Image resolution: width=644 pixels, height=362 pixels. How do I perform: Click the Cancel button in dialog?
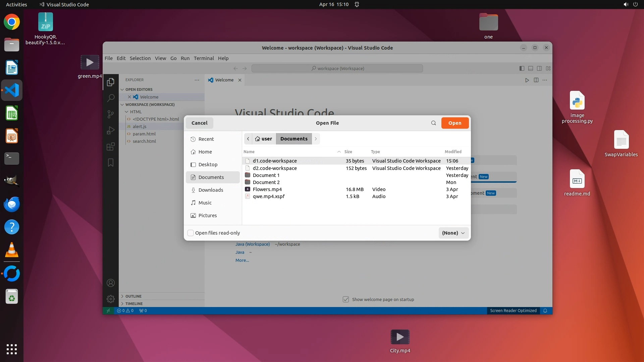coord(199,123)
